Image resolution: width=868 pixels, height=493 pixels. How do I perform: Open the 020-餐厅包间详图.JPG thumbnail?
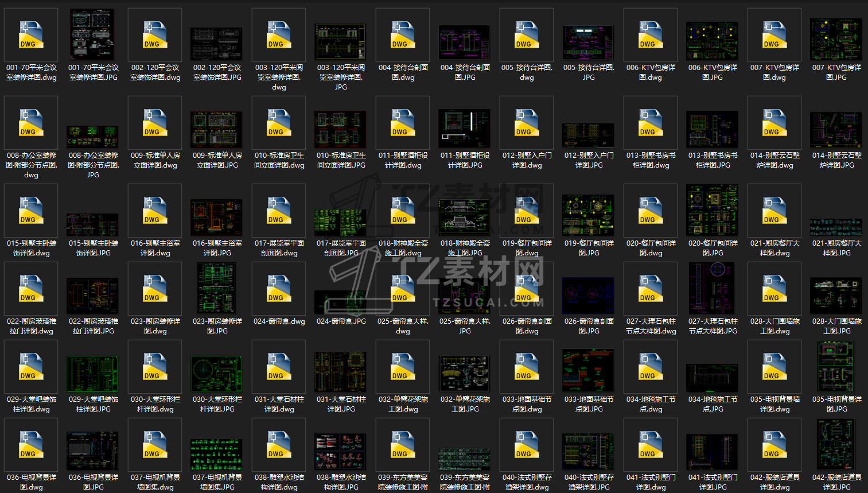[x=713, y=211]
